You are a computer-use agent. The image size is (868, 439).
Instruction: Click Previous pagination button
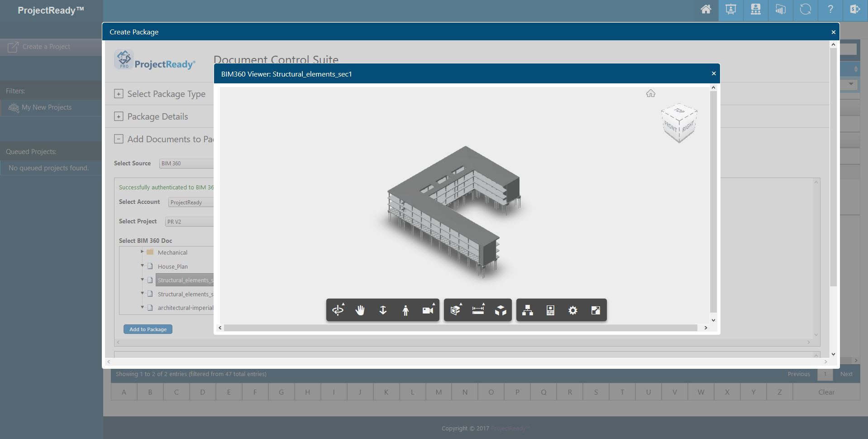799,374
